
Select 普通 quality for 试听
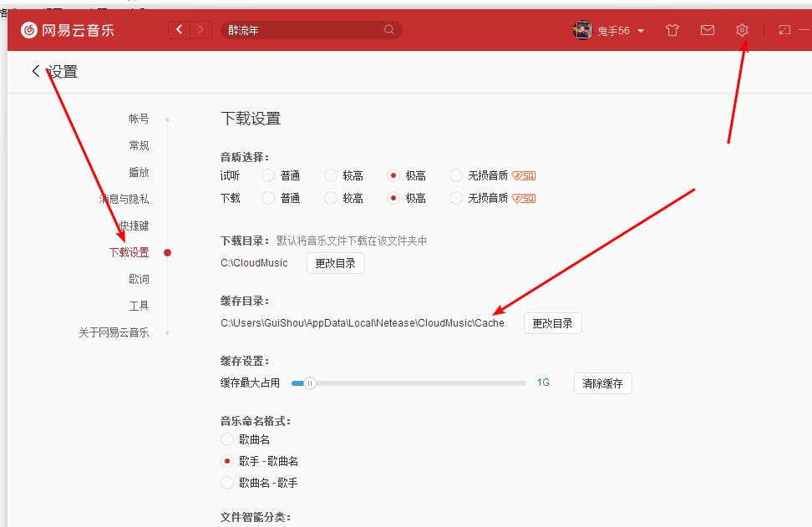(268, 176)
